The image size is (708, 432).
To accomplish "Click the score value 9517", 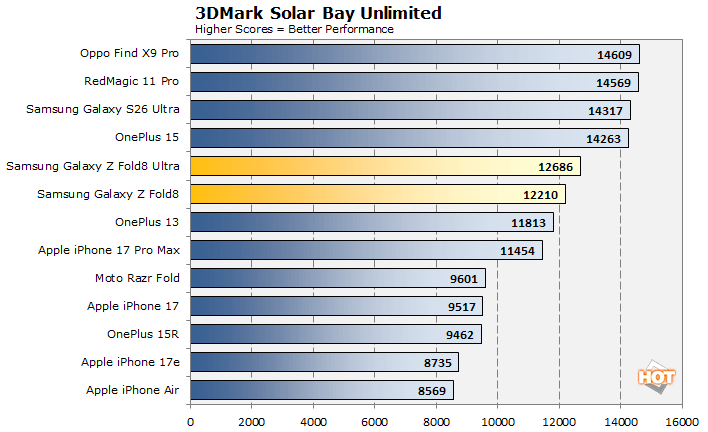I will click(x=462, y=307).
